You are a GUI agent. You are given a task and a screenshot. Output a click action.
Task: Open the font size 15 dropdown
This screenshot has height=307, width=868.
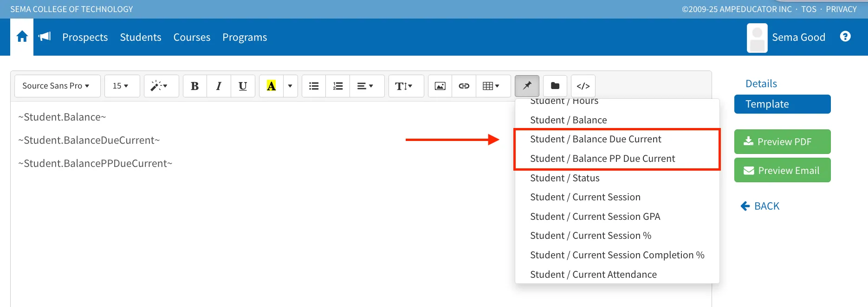122,86
